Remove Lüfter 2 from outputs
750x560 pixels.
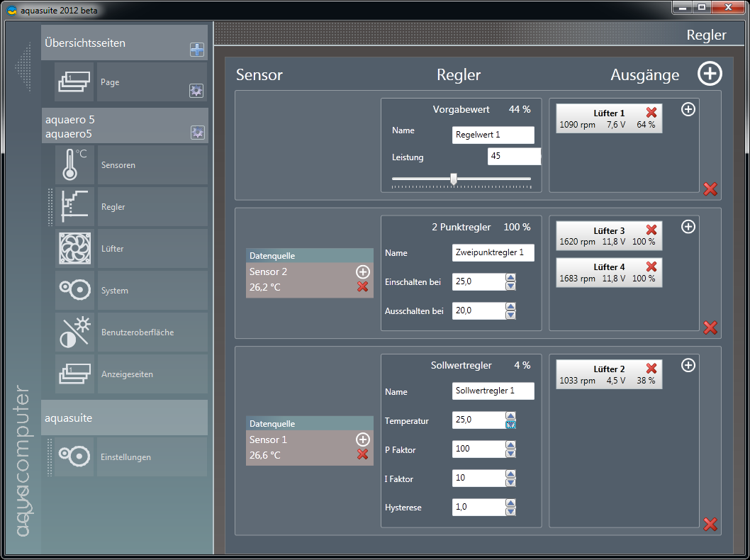click(x=651, y=368)
